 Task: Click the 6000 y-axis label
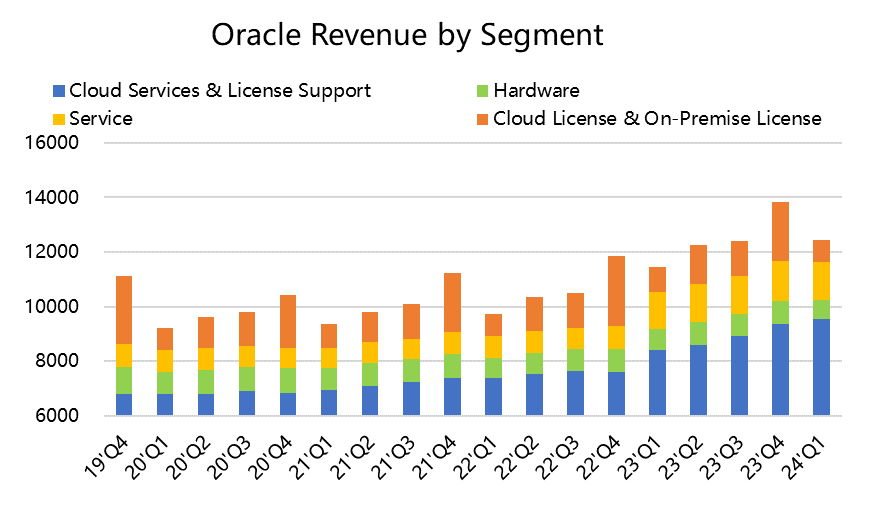coord(58,416)
